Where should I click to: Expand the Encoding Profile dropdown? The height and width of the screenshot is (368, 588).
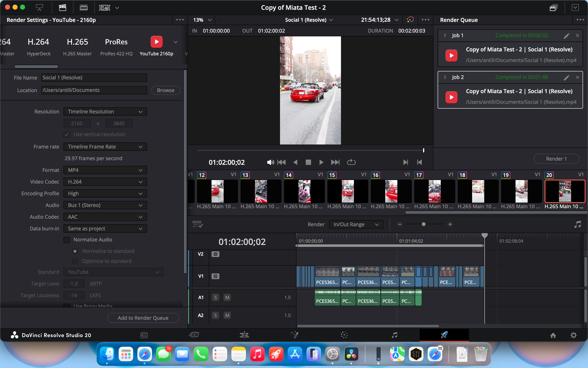click(x=105, y=193)
